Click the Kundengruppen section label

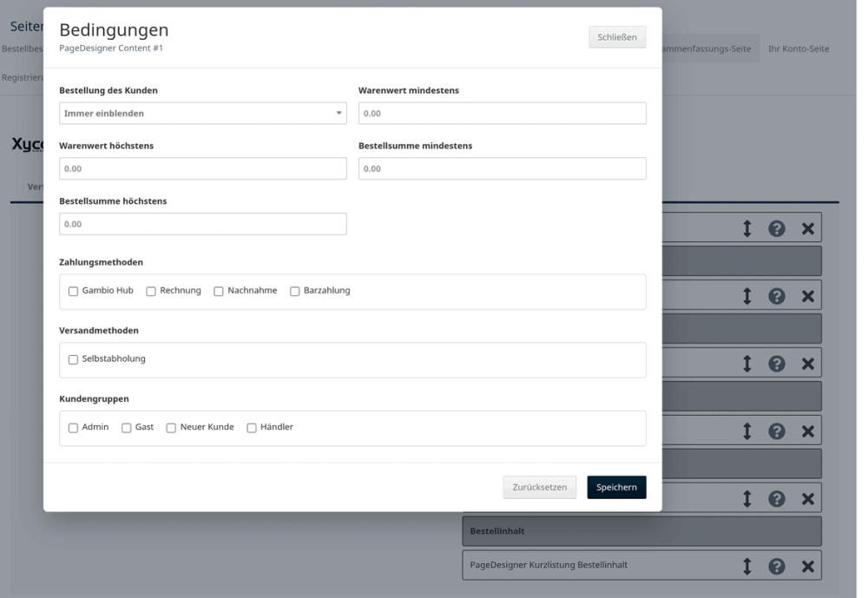point(94,398)
